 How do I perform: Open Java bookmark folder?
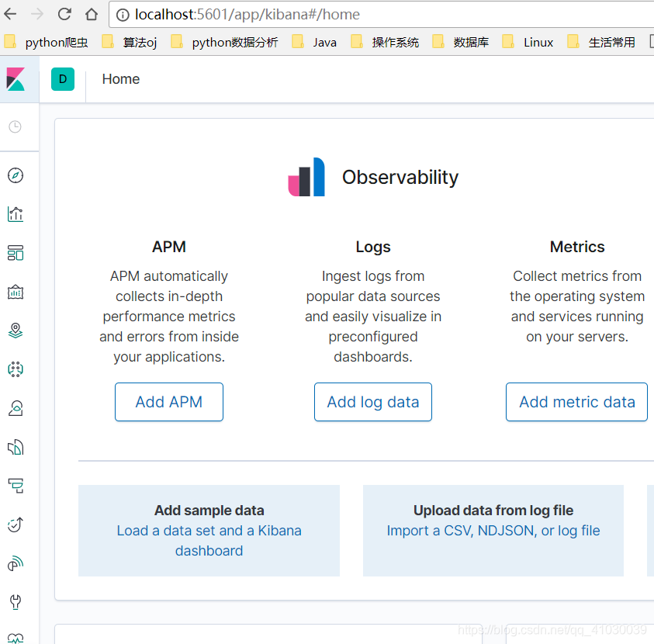[x=314, y=42]
